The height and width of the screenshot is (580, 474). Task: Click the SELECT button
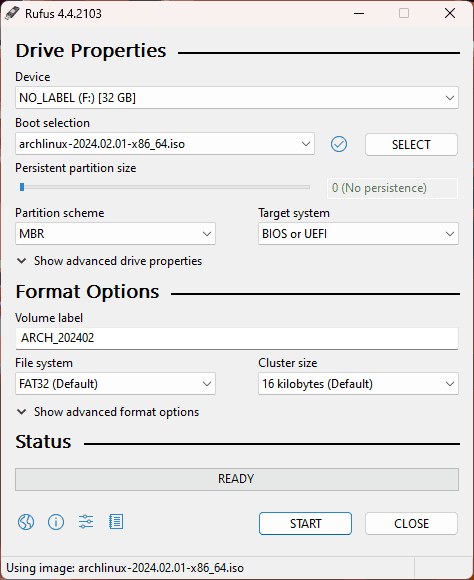[x=411, y=144]
